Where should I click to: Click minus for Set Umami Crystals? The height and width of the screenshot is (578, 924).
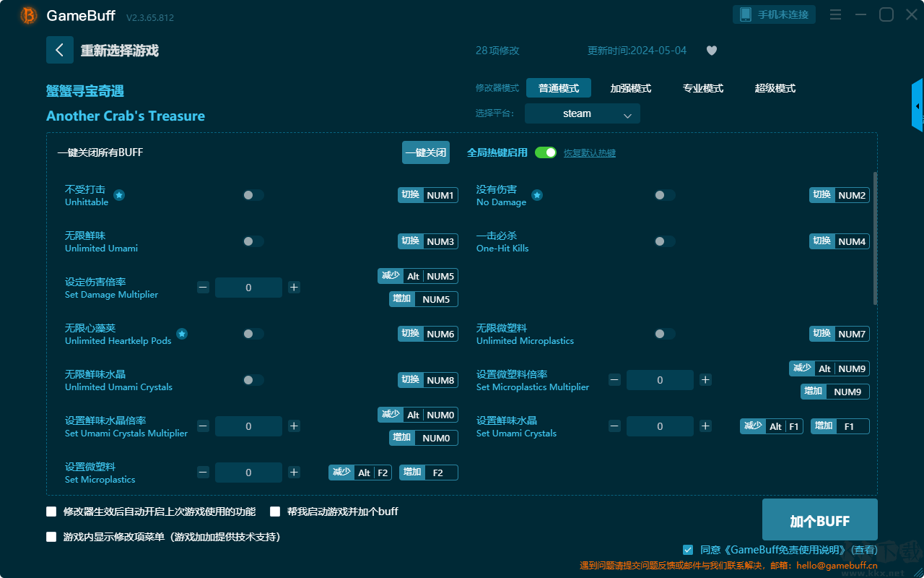614,426
